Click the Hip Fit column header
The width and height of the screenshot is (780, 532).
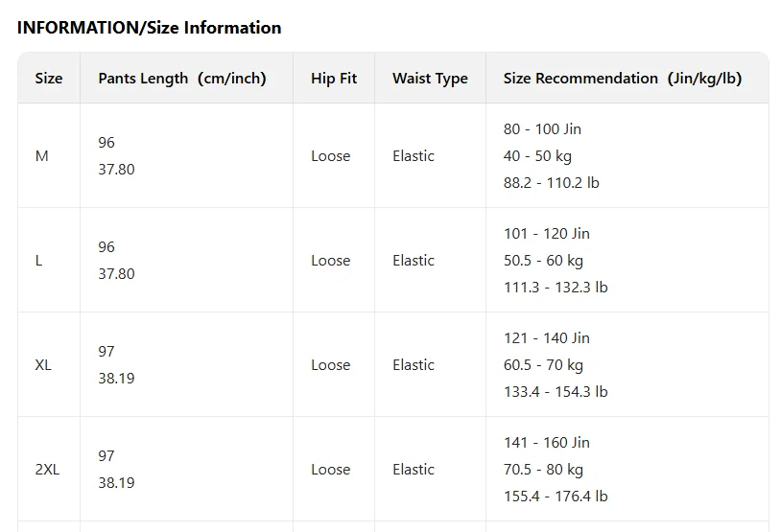[x=334, y=78]
